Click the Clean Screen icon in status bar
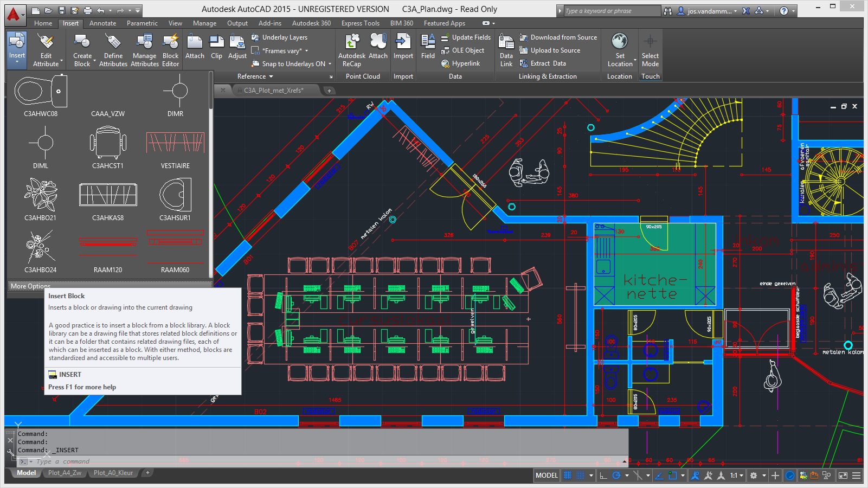The image size is (868, 488). [x=843, y=476]
